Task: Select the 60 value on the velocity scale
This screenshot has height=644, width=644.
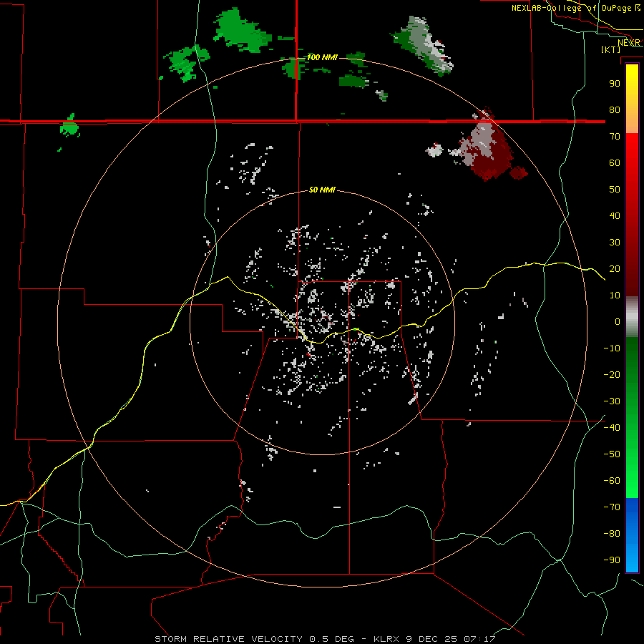Action: 615,162
